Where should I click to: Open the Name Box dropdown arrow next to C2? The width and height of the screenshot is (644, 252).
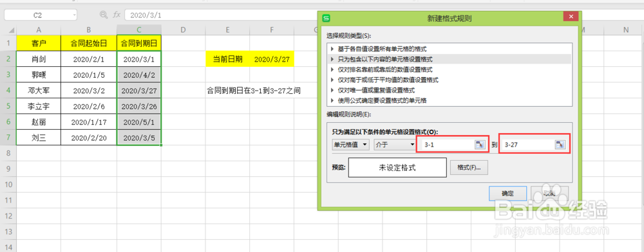[74, 15]
